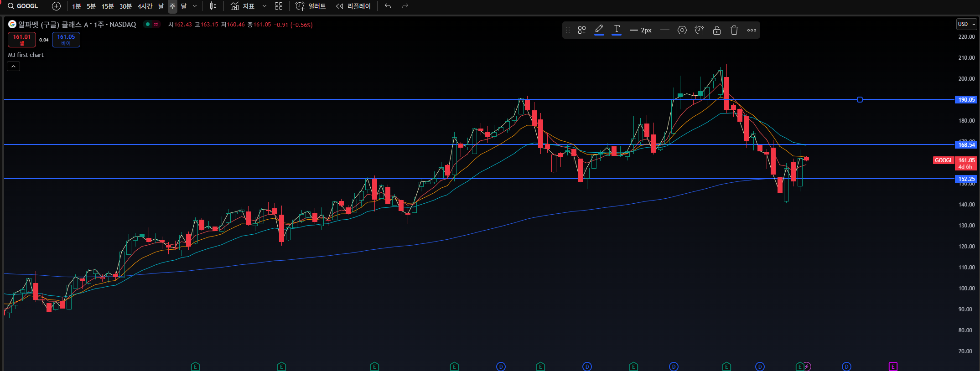Create an alert with 얼러트 button
Screen dimensions: 980x371
311,6
